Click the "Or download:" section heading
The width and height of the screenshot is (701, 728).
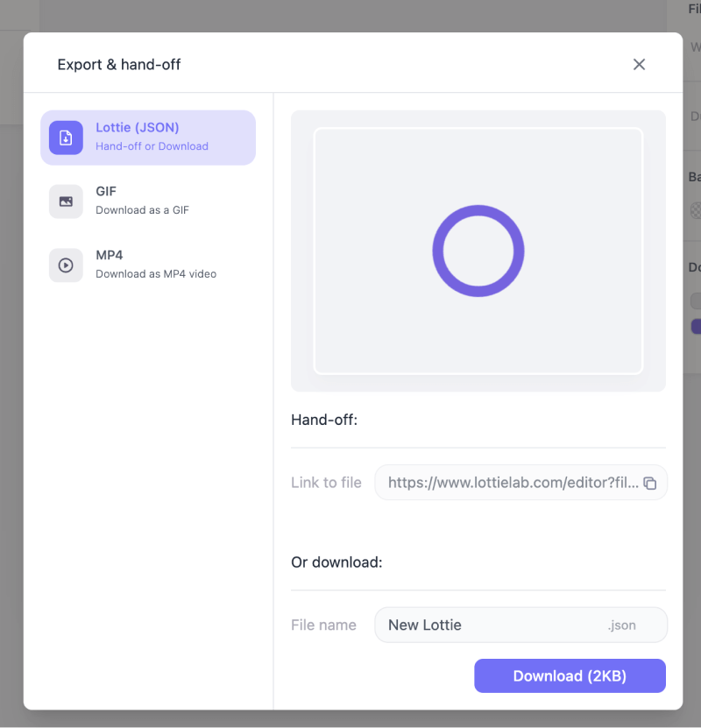point(336,562)
